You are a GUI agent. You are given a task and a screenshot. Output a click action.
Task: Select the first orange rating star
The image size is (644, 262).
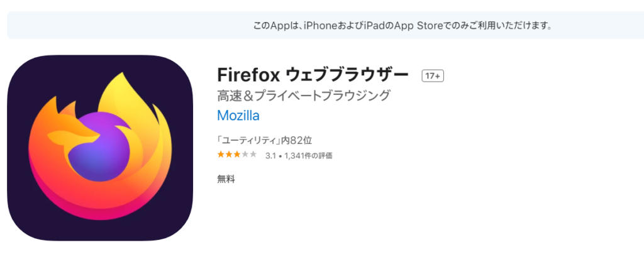[221, 155]
